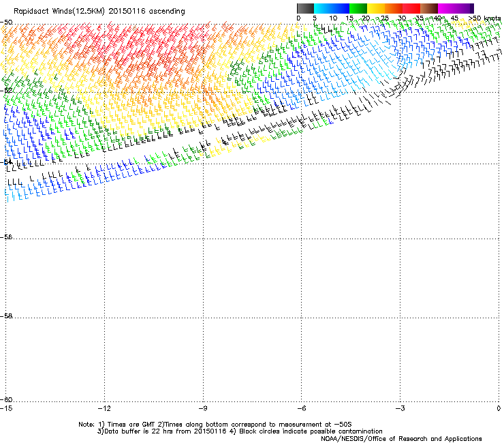Screen dimensions: 504x443
Task: Click legend speed label '15'
Action: tap(349, 18)
